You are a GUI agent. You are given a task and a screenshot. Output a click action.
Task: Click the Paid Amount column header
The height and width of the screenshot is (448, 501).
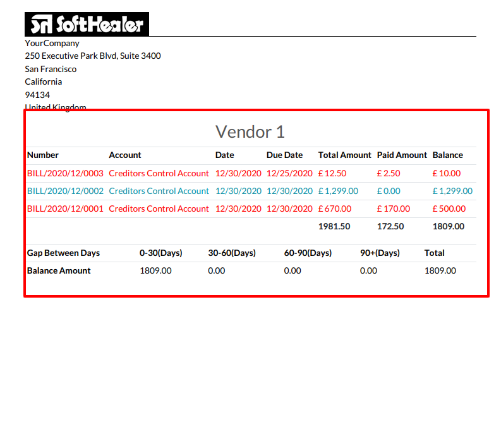click(x=402, y=155)
